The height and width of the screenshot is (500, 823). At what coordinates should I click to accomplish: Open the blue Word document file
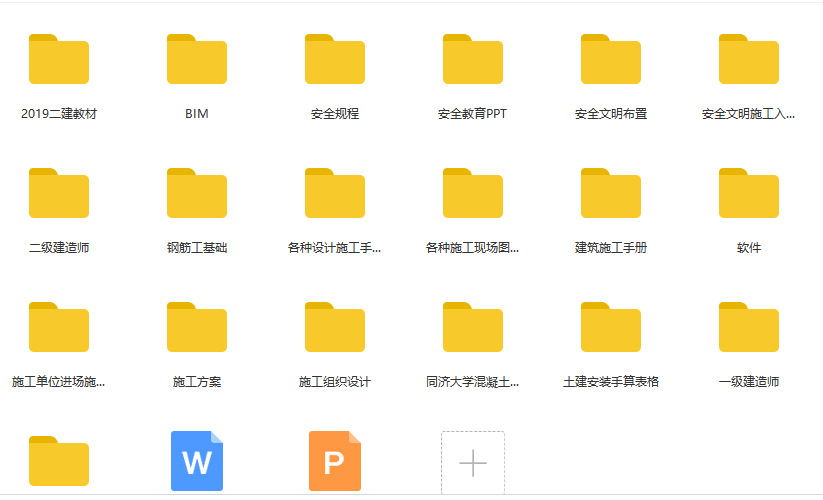(x=197, y=461)
